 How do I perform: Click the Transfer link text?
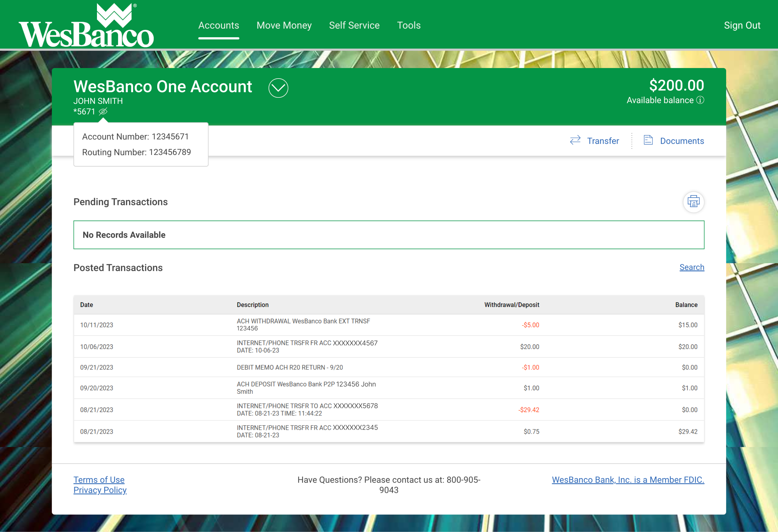point(603,141)
